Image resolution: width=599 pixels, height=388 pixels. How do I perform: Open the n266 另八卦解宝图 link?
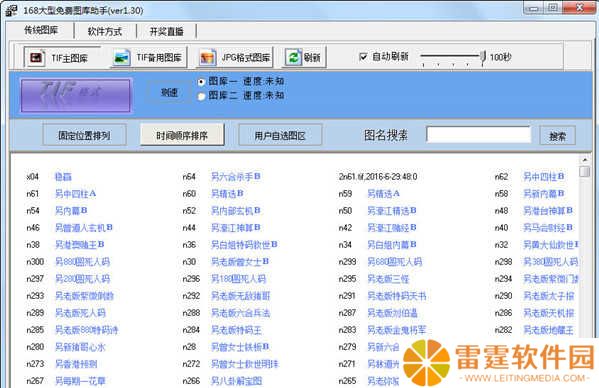tap(236, 381)
